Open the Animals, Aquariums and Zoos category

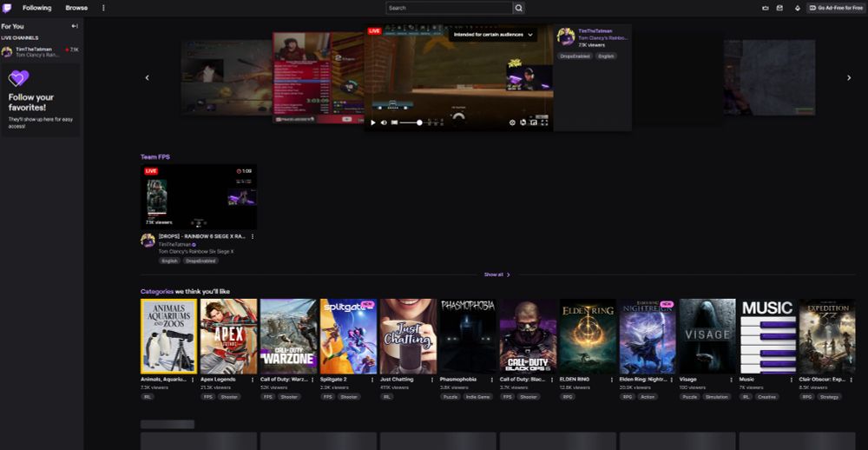(169, 336)
